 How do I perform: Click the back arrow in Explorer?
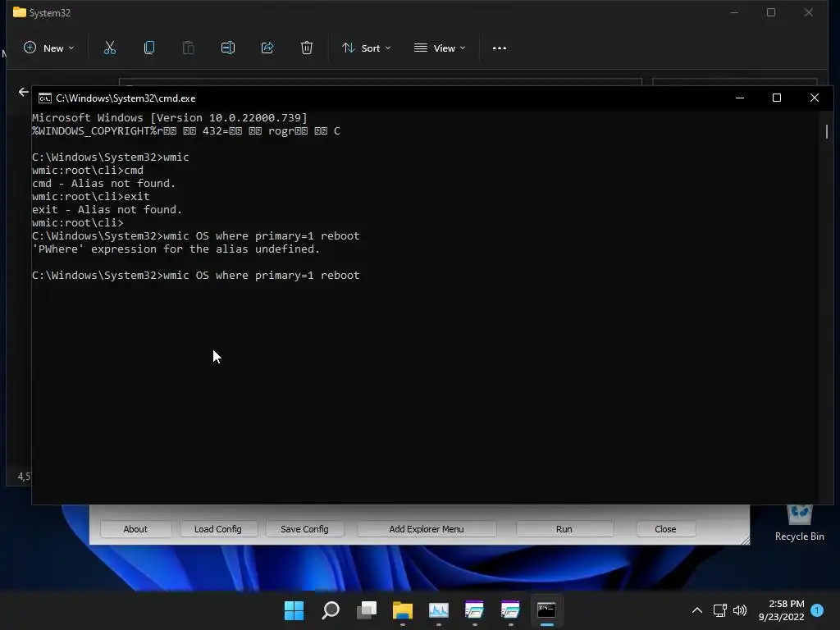click(24, 92)
